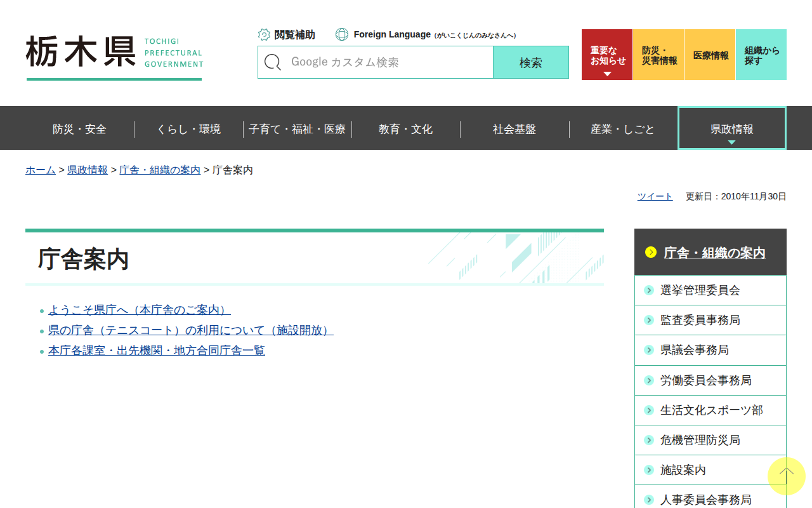Open the 防災・安全 menu
Screen dimensions: 812x508
click(79, 129)
